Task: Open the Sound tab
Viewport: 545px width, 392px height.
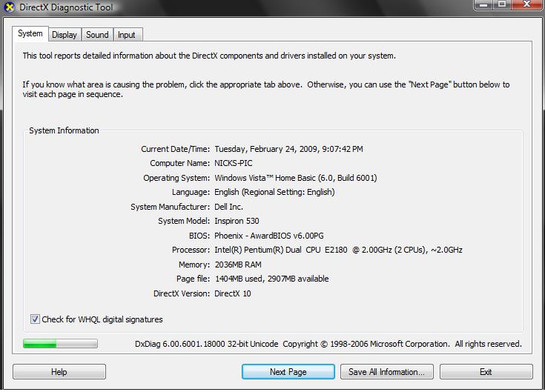Action: [x=97, y=35]
